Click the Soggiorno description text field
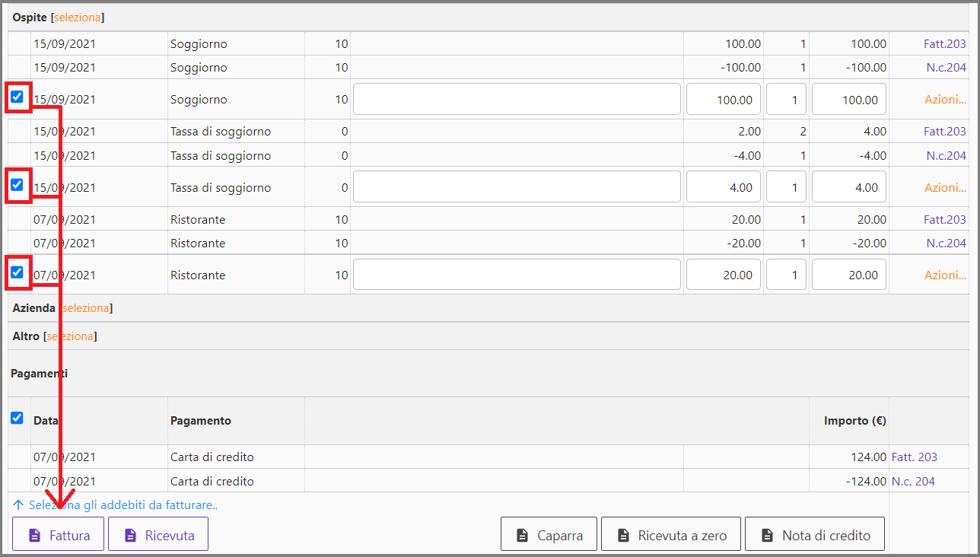 click(x=517, y=100)
